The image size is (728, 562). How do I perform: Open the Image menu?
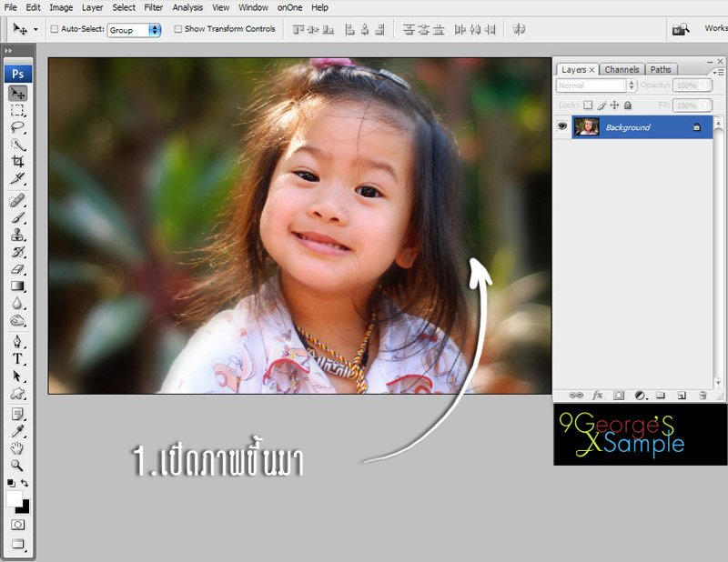pos(61,7)
